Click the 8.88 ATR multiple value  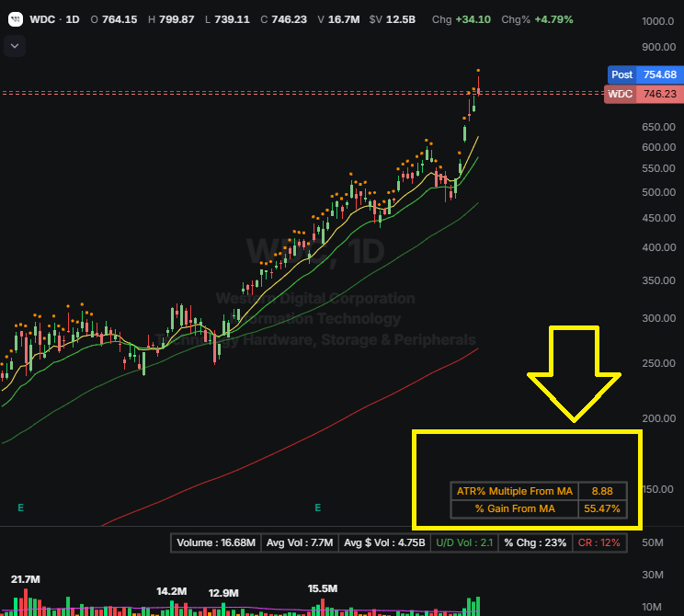602,491
